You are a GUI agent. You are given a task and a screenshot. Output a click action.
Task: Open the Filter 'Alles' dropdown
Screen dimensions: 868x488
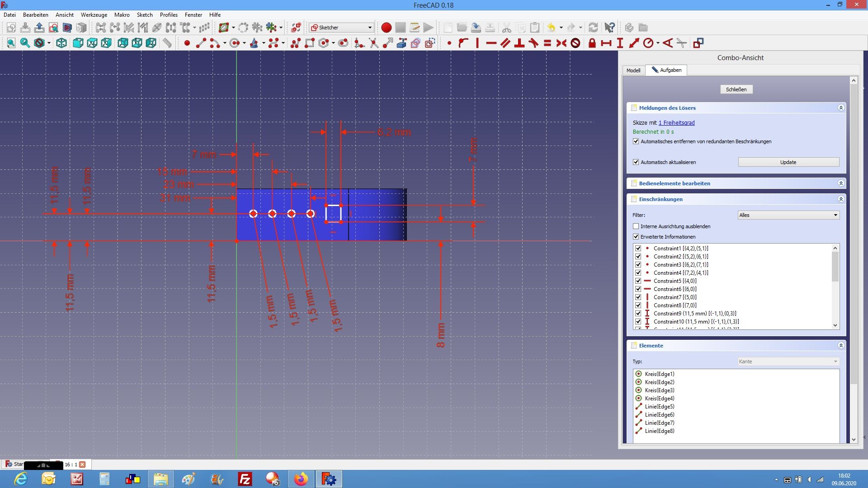(788, 215)
